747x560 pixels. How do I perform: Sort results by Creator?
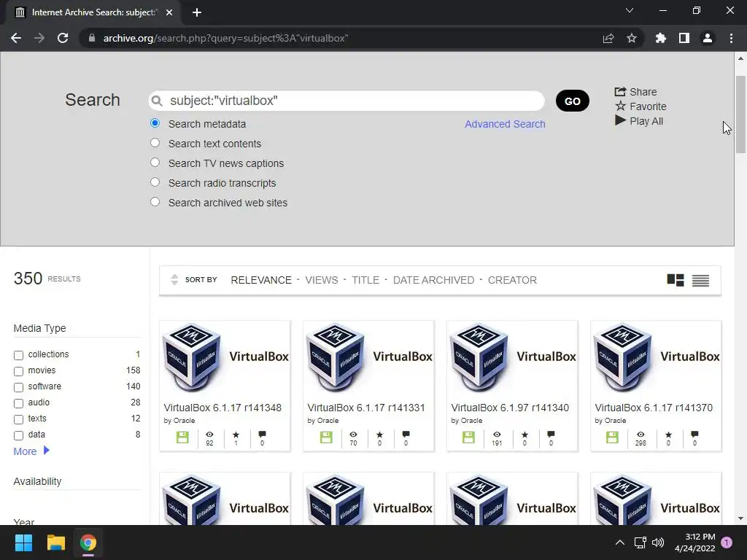(512, 280)
